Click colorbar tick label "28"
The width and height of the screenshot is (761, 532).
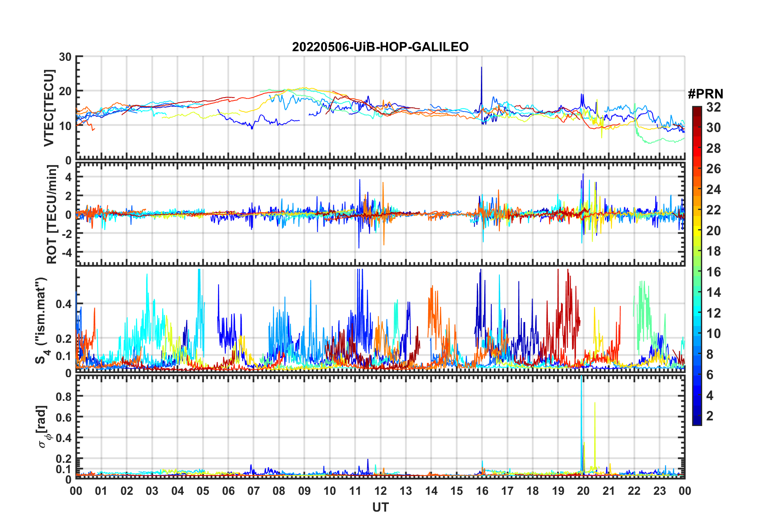click(x=713, y=148)
